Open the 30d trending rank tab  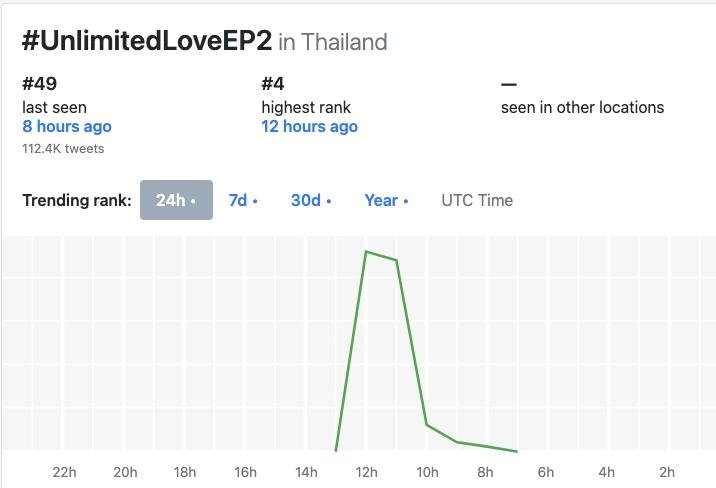pyautogui.click(x=310, y=200)
